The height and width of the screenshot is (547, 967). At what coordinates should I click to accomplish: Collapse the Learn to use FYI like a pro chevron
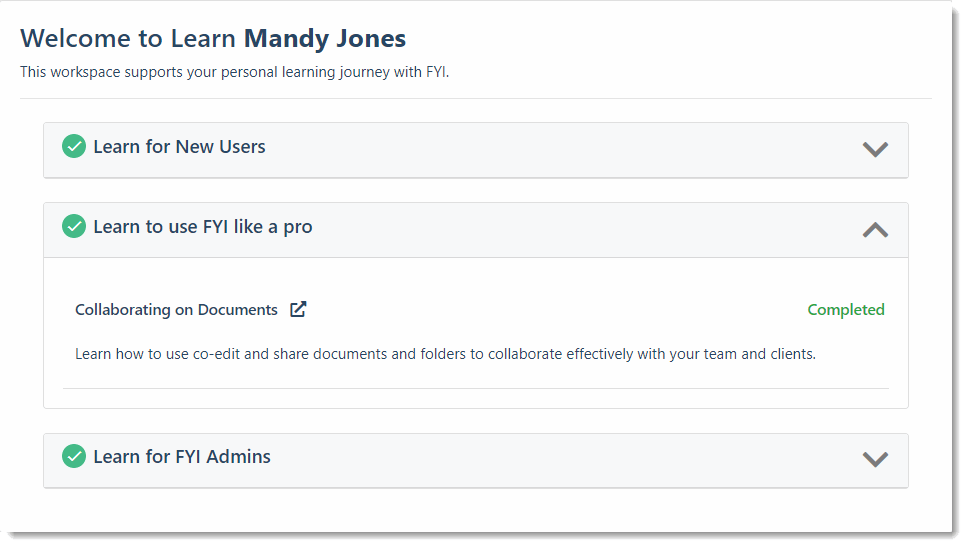tap(875, 230)
